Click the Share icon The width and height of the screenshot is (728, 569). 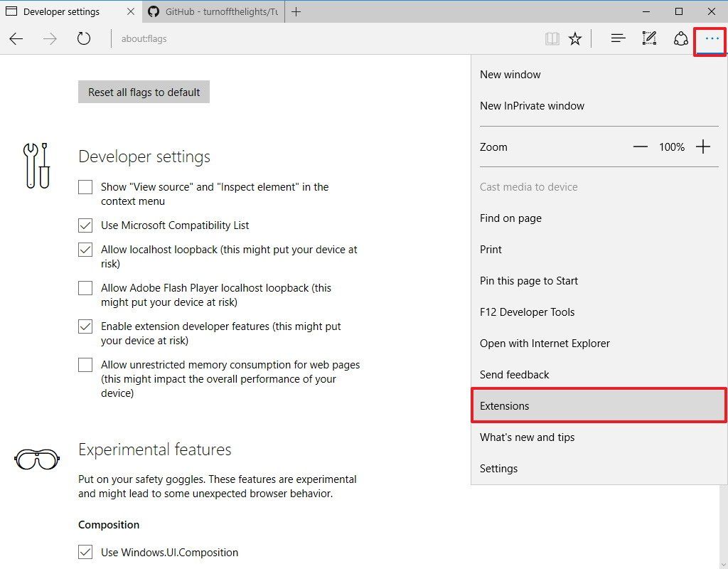pyautogui.click(x=680, y=38)
